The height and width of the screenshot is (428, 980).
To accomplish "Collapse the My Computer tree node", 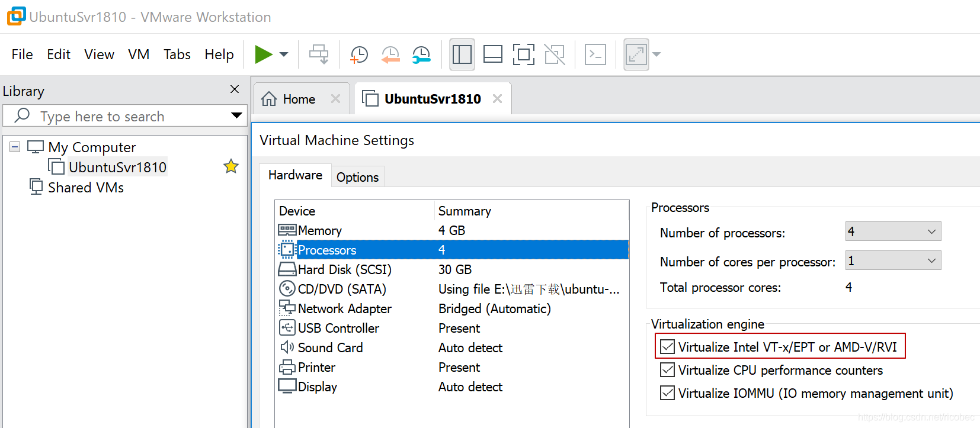I will tap(15, 147).
